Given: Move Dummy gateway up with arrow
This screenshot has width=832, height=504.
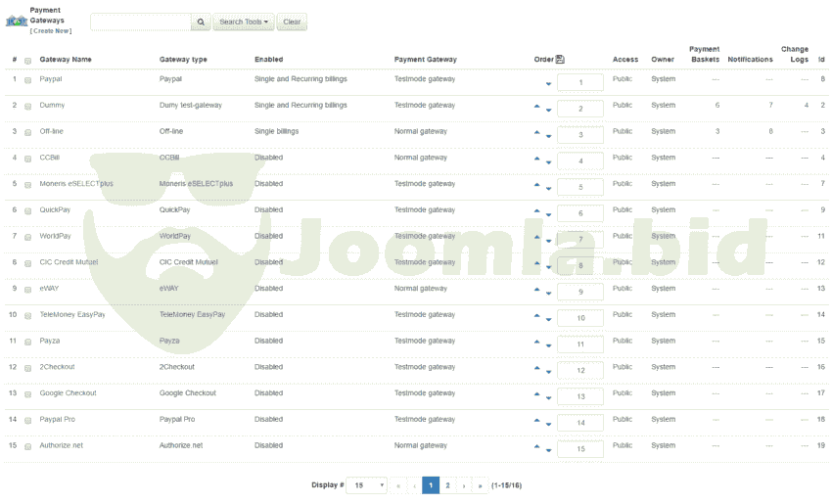Looking at the screenshot, I should (537, 106).
